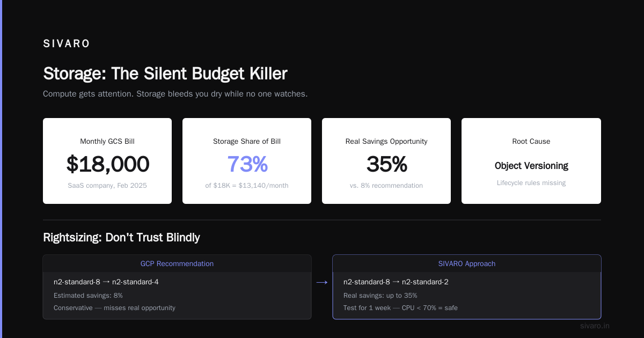Click the 35% figure
Image resolution: width=644 pixels, height=338 pixels.
(386, 164)
